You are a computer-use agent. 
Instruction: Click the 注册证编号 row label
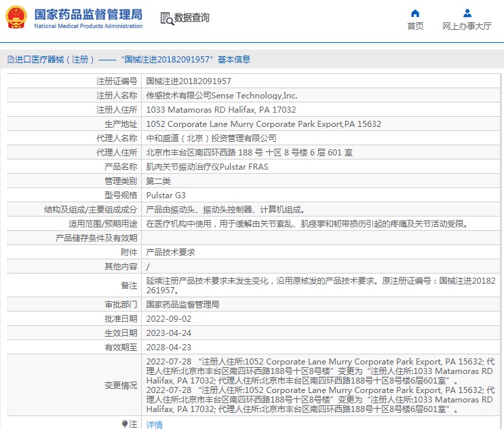click(117, 81)
